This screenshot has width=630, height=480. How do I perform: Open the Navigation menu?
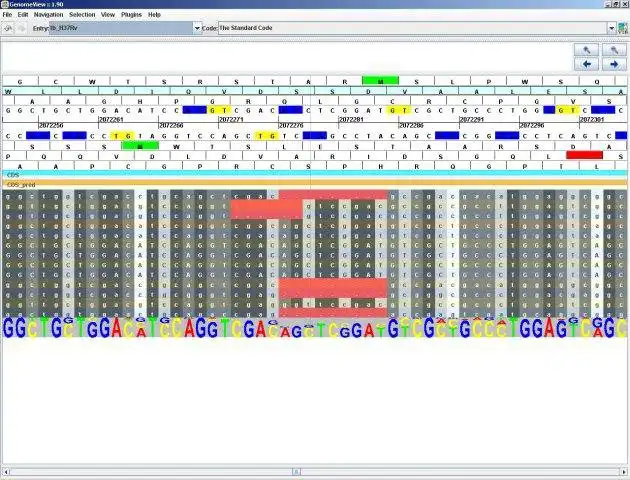[x=49, y=14]
